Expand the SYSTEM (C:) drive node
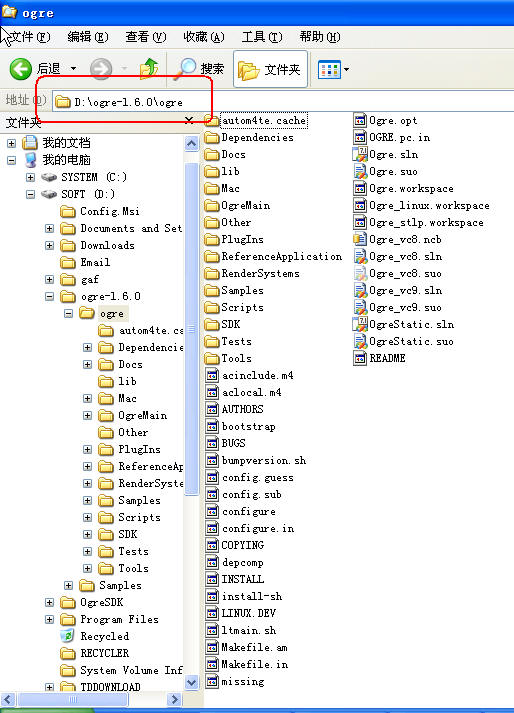514x713 pixels. click(30, 177)
